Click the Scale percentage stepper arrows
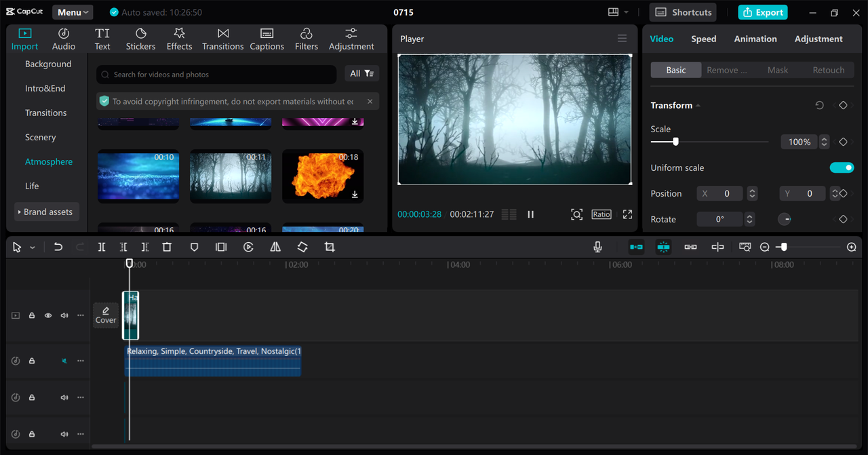This screenshot has height=455, width=868. tap(825, 142)
